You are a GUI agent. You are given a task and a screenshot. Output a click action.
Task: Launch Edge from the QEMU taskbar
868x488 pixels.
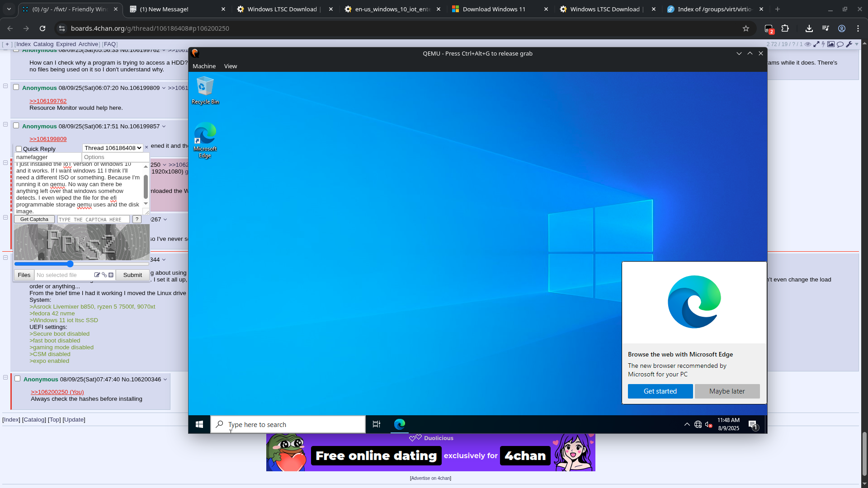(400, 424)
